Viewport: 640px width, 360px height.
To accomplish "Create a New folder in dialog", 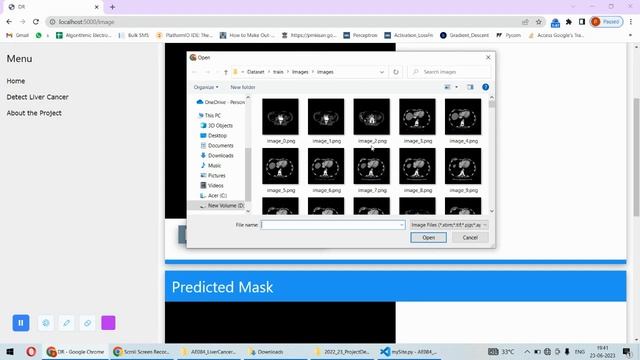I will [242, 87].
